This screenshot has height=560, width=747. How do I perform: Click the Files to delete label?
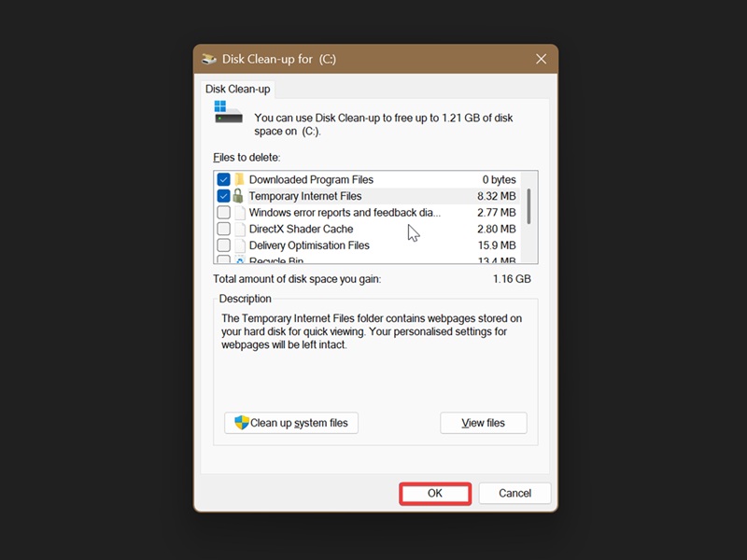pyautogui.click(x=247, y=158)
